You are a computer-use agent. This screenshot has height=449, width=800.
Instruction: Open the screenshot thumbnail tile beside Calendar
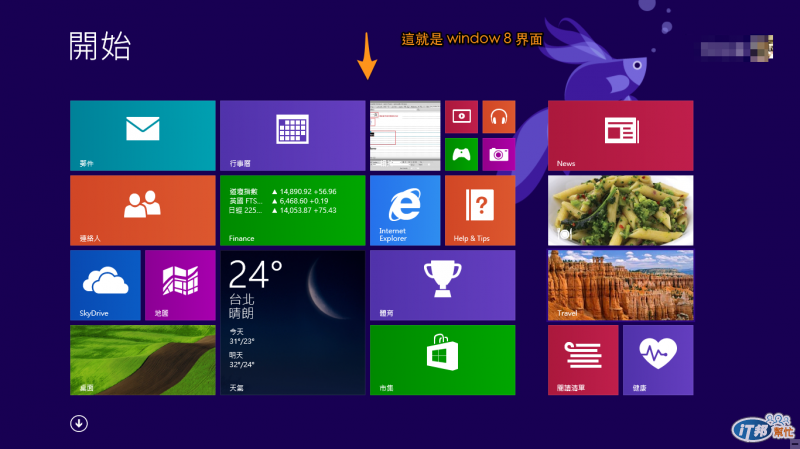(x=405, y=136)
